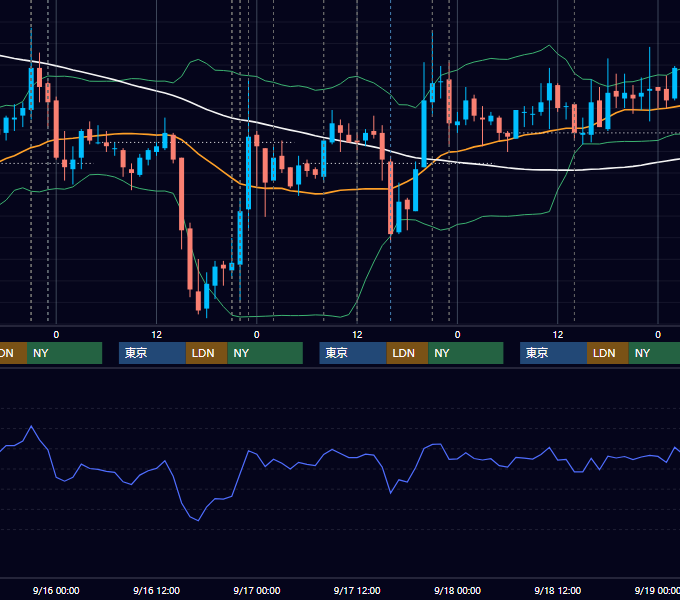The width and height of the screenshot is (680, 600).
Task: Click the 9/17 00:00 date label
Action: point(257,590)
